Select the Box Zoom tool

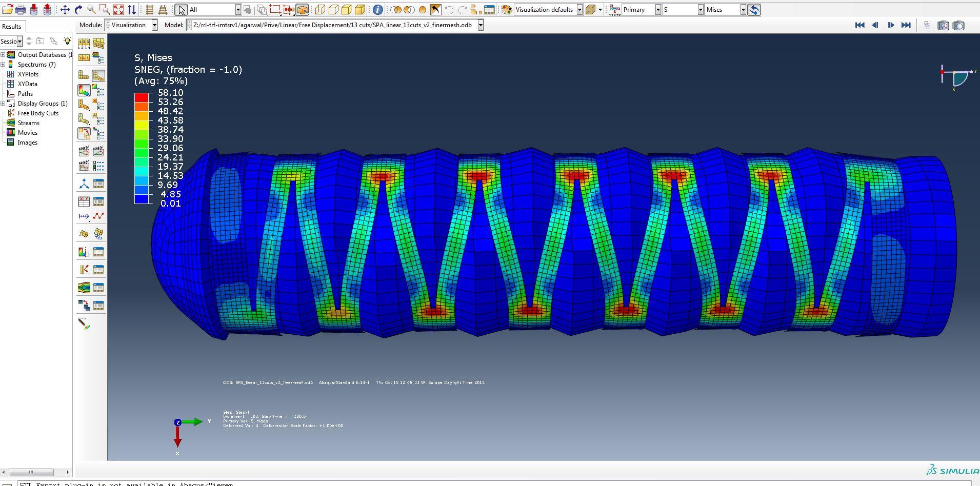pyautogui.click(x=105, y=9)
